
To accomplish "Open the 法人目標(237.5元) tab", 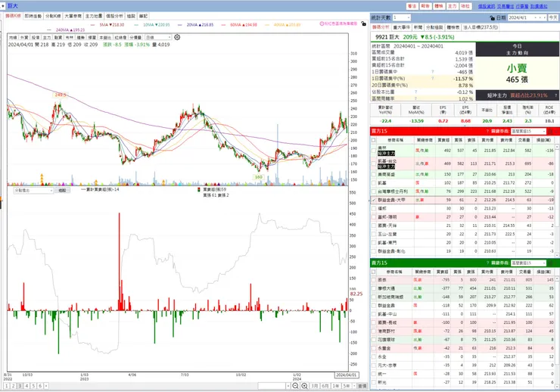I will (481, 27).
